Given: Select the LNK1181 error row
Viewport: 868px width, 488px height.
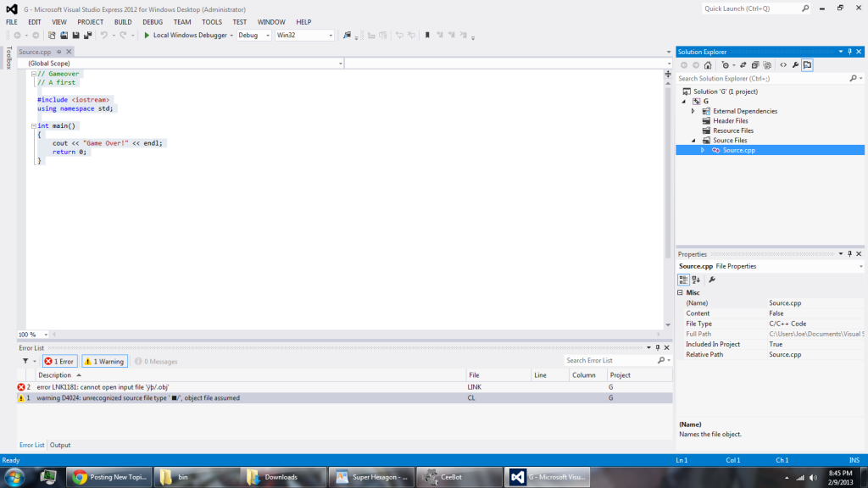Looking at the screenshot, I should (x=344, y=387).
